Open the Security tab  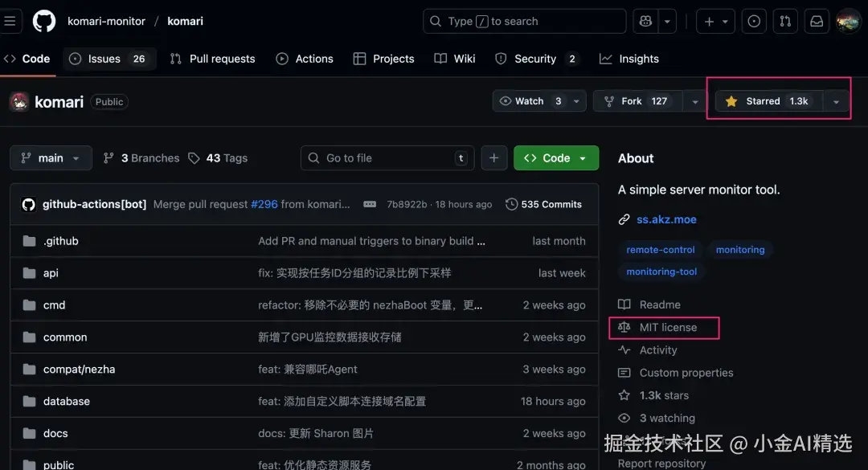click(x=536, y=59)
